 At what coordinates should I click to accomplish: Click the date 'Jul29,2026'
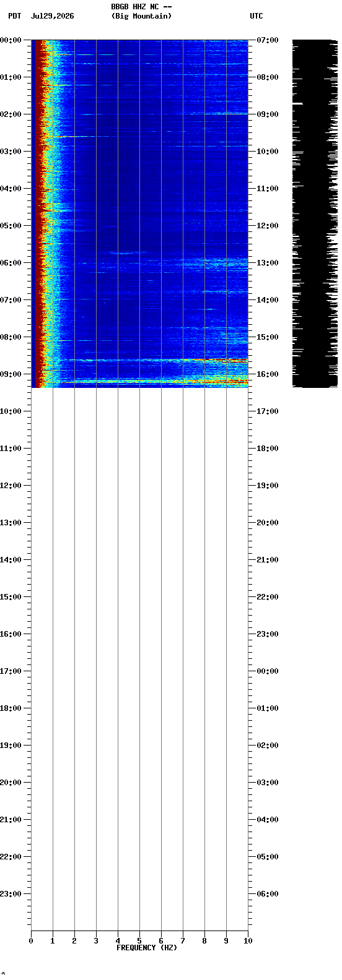[x=52, y=16]
